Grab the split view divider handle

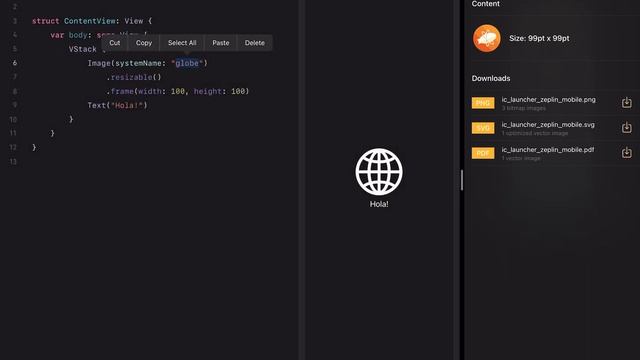pyautogui.click(x=462, y=180)
